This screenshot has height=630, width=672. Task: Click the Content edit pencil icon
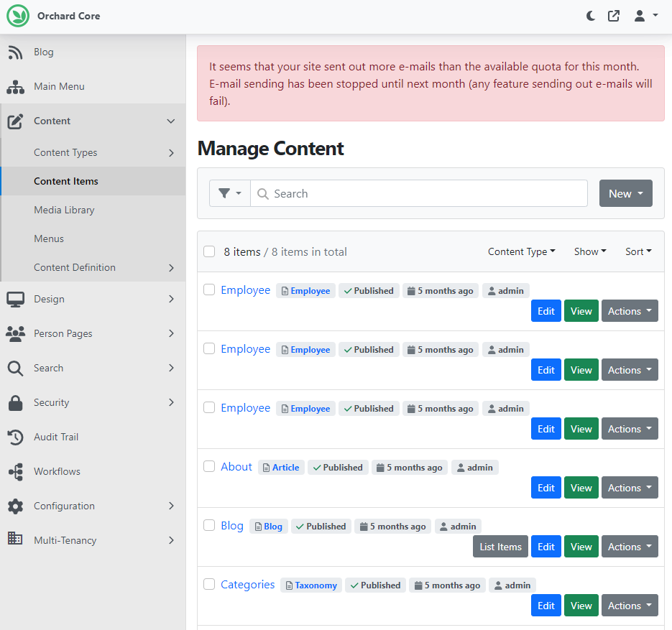click(x=15, y=121)
